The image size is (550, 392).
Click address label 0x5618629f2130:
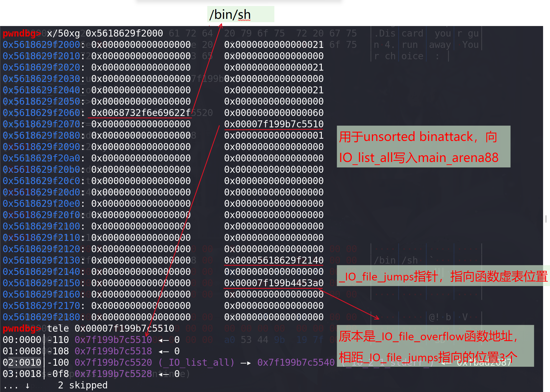click(x=44, y=260)
